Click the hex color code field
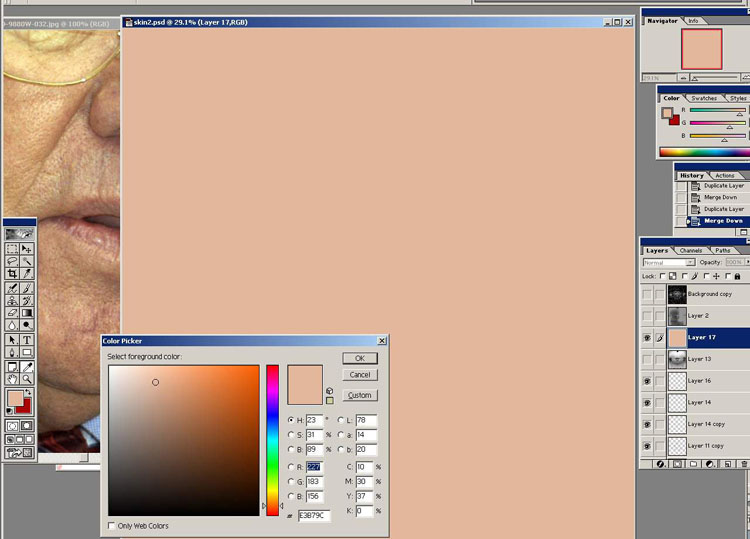The width and height of the screenshot is (750, 539). [x=313, y=516]
